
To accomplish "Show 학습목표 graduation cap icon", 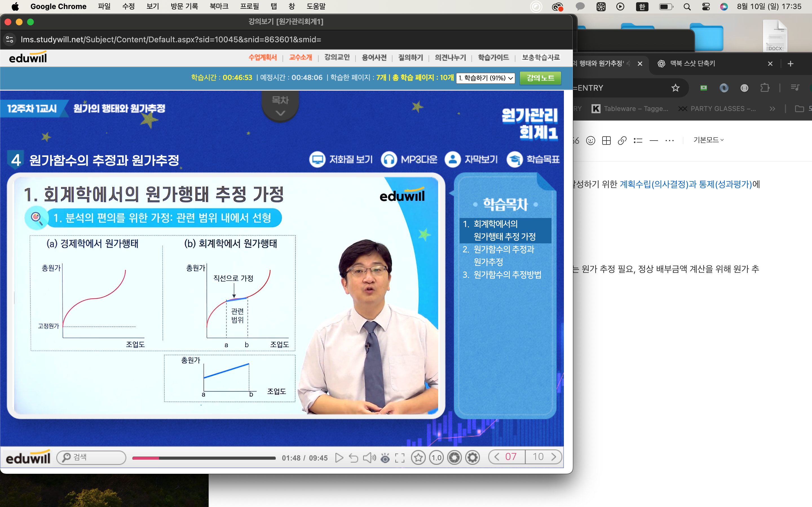I will tap(514, 159).
